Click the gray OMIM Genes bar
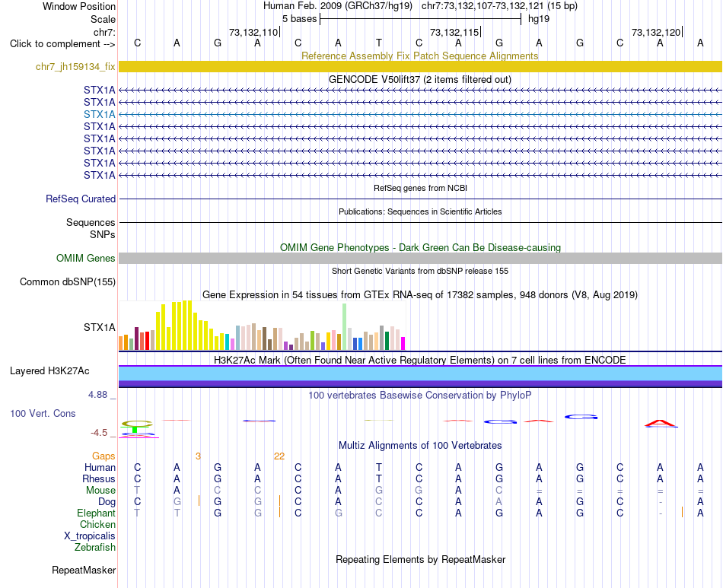The height and width of the screenshot is (588, 723). pyautogui.click(x=420, y=258)
